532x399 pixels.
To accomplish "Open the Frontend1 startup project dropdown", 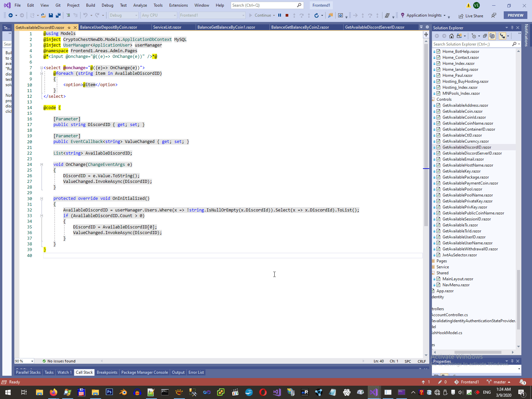I will [x=212, y=15].
